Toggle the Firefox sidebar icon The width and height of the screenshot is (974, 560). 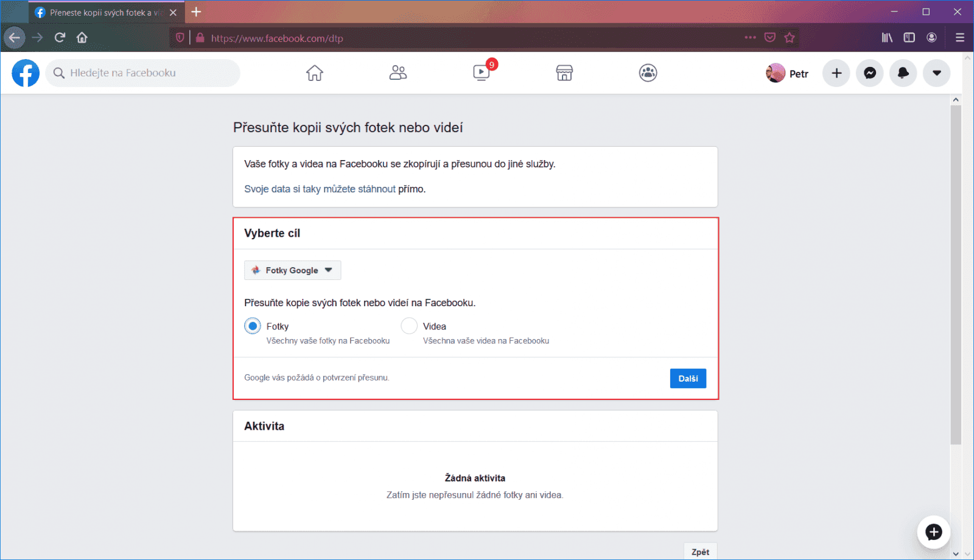tap(909, 38)
